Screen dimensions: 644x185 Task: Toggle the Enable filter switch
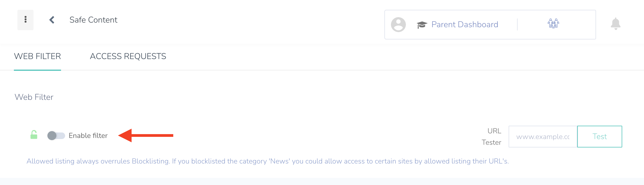pyautogui.click(x=56, y=135)
